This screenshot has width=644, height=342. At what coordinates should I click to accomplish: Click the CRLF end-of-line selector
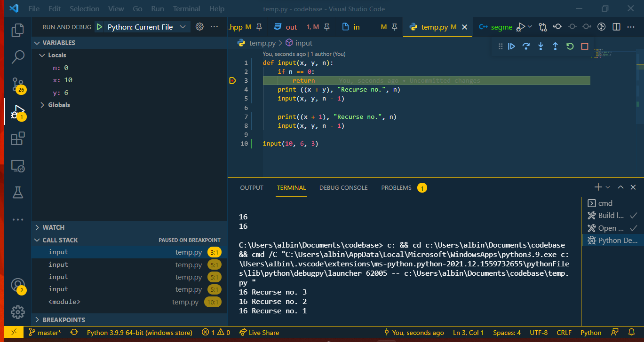point(564,333)
